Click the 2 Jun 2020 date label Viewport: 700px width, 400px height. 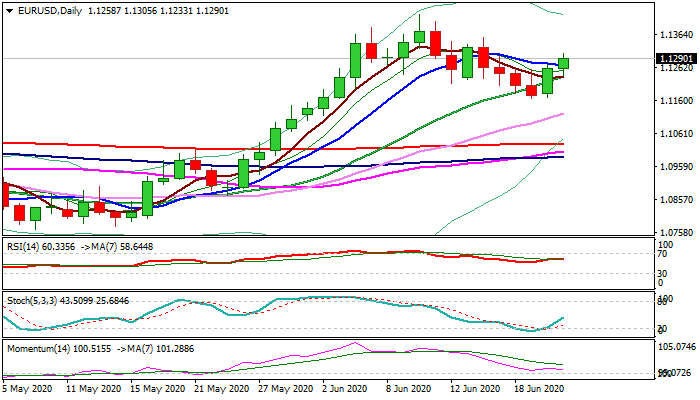(x=342, y=388)
